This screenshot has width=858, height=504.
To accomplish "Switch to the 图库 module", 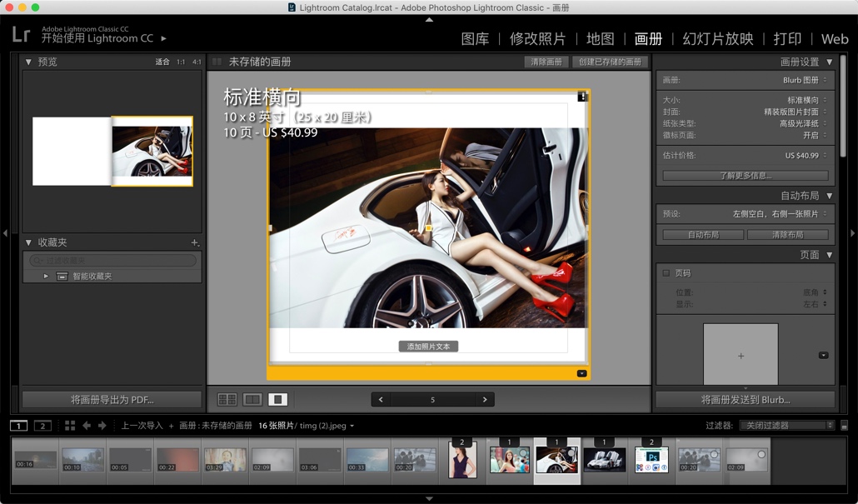I will pyautogui.click(x=475, y=38).
